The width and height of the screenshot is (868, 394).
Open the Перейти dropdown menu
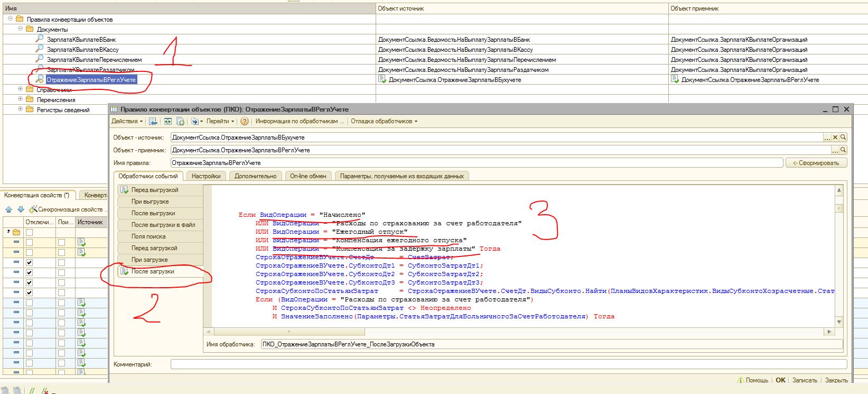(220, 121)
